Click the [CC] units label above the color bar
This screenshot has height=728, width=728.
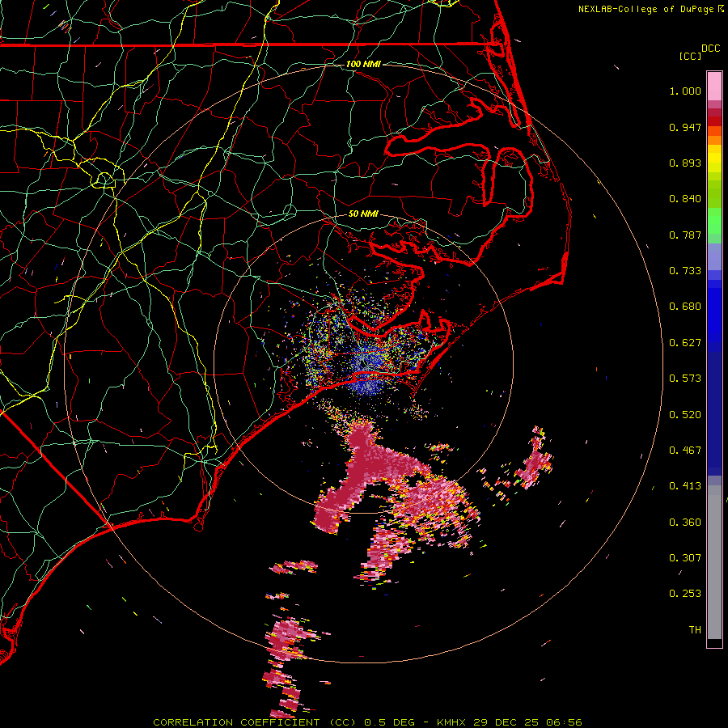click(x=690, y=56)
